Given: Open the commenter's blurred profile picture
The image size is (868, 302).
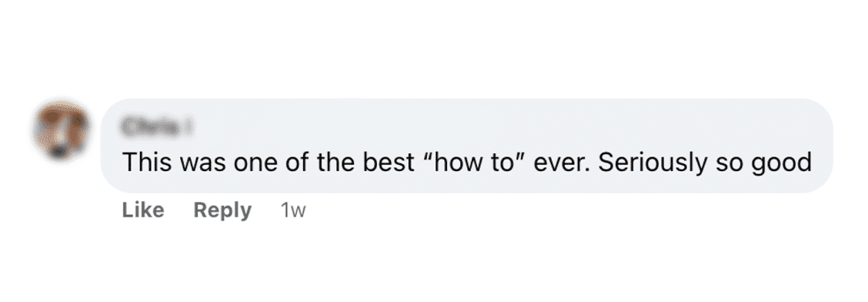Looking at the screenshot, I should (x=62, y=131).
